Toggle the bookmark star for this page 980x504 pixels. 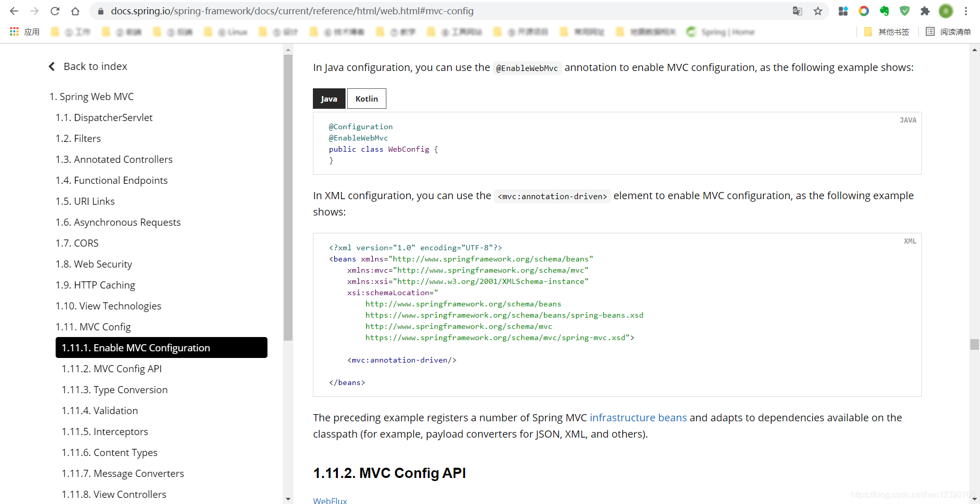tap(818, 11)
